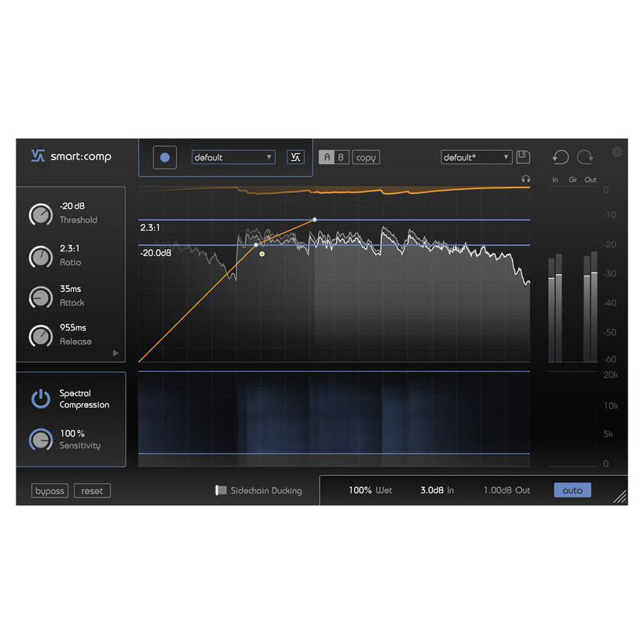The image size is (644, 644).
Task: Click the Release knob
Action: 41,335
